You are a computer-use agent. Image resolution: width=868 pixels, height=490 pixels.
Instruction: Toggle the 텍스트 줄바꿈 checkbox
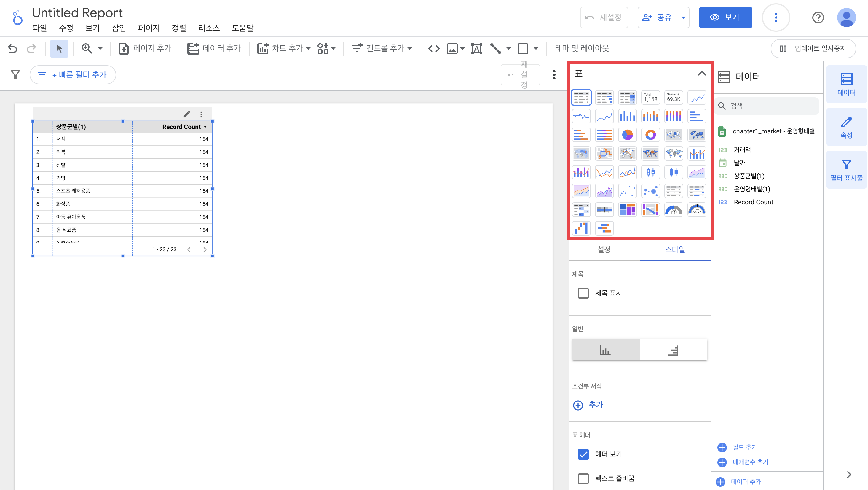583,478
